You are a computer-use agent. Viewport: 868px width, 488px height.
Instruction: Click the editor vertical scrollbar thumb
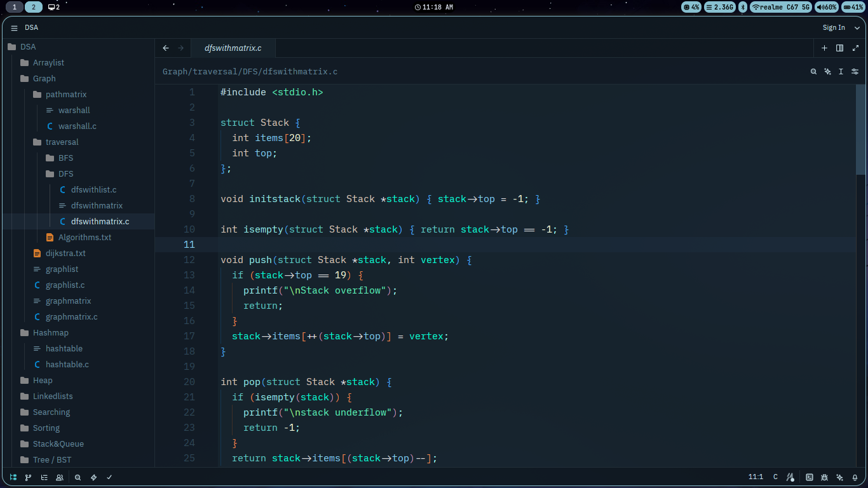tap(860, 130)
